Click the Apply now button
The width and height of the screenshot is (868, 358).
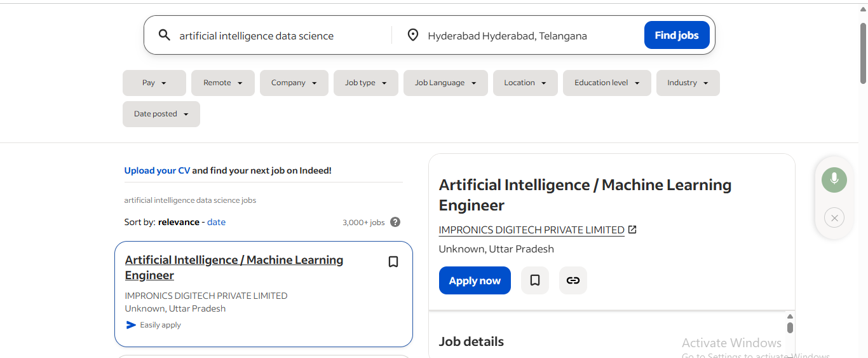(x=475, y=280)
